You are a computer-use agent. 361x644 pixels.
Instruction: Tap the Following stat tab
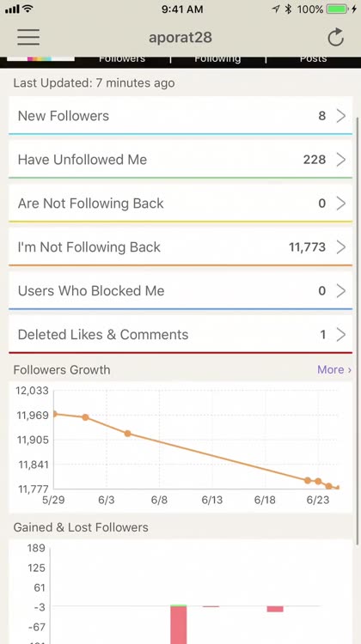tap(217, 58)
